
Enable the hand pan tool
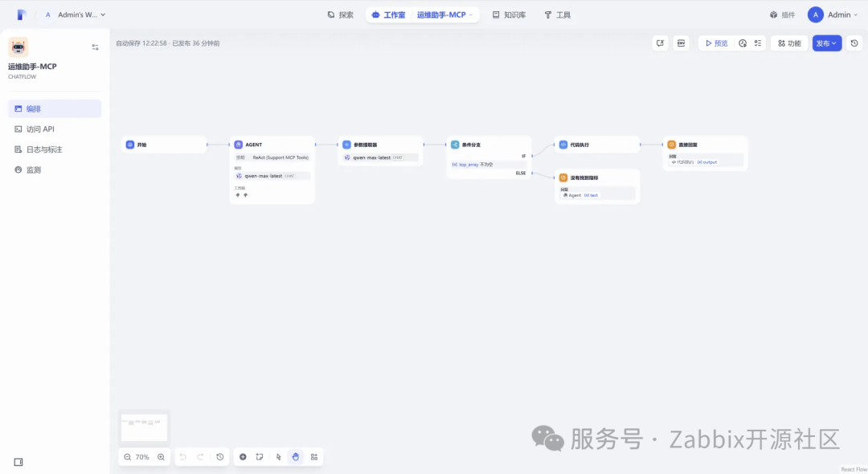click(x=296, y=456)
